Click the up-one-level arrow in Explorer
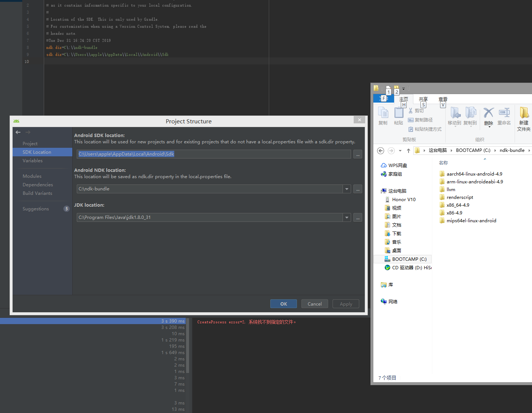The image size is (532, 413). 408,150
